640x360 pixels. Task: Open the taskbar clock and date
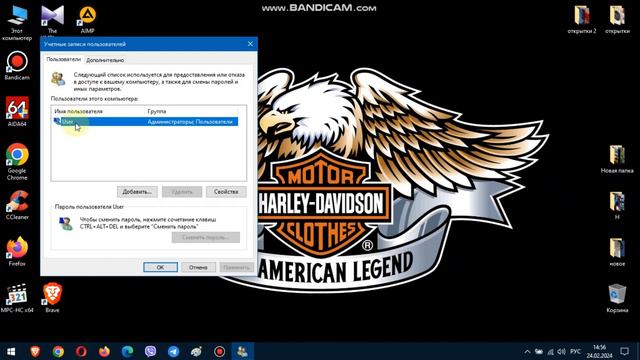600,351
